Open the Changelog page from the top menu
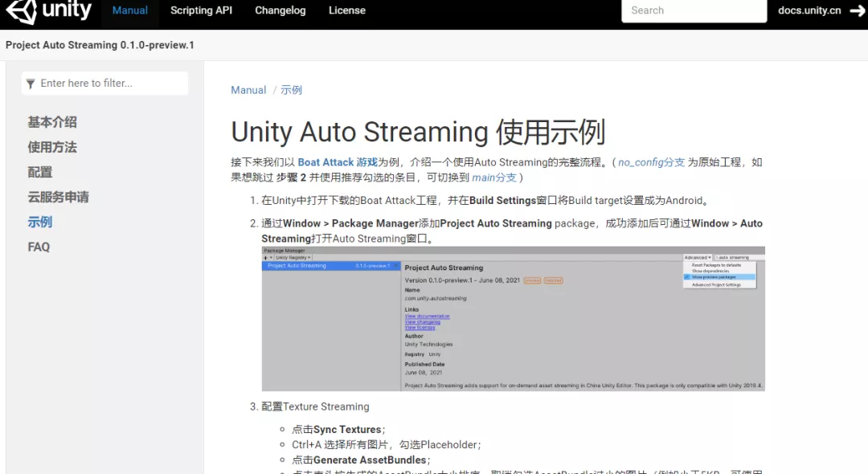 [x=280, y=10]
